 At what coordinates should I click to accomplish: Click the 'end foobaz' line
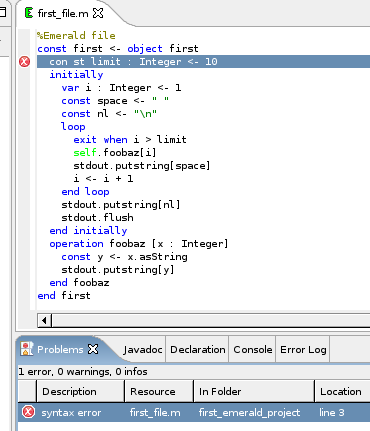point(79,283)
